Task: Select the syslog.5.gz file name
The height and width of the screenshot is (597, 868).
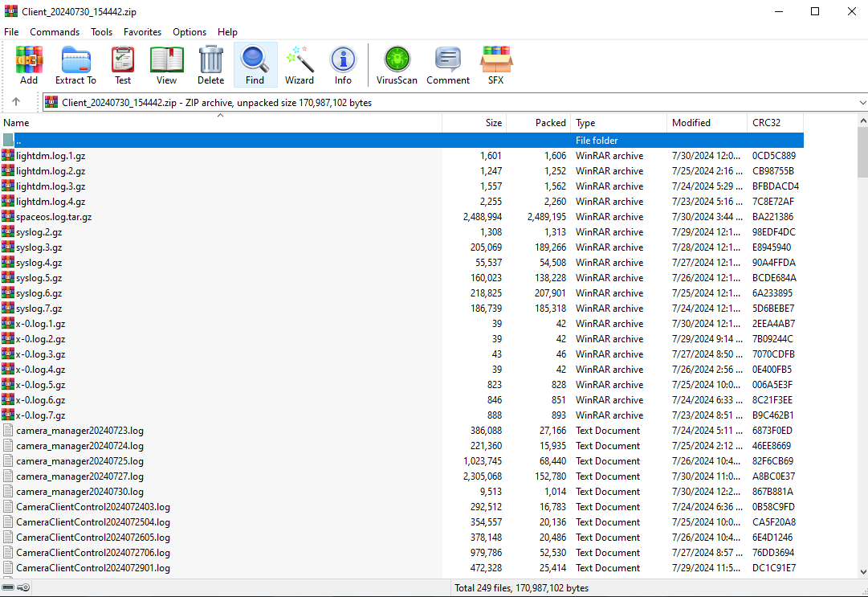Action: 39,278
